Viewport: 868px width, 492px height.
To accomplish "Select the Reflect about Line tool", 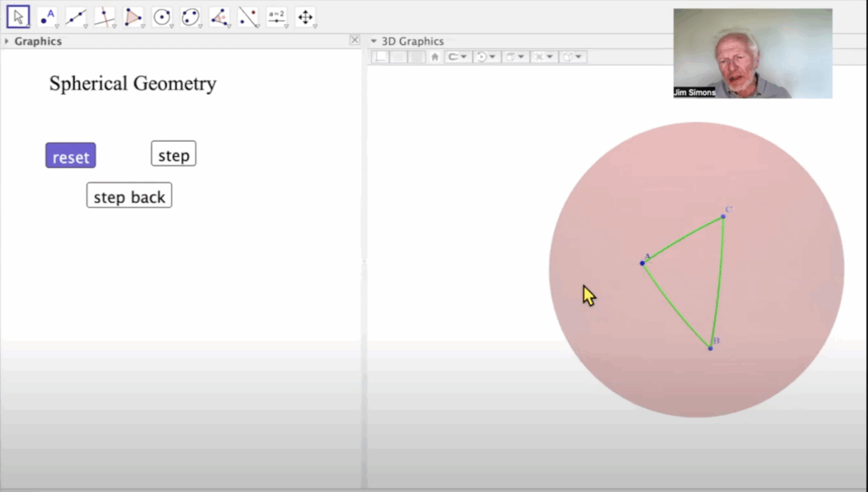I will (x=248, y=16).
